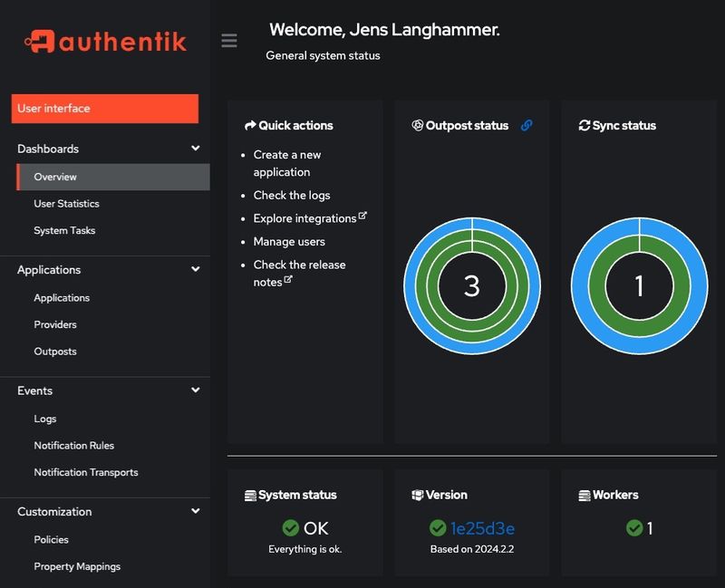725x588 pixels.
Task: Collapse the Applications section
Action: [195, 269]
